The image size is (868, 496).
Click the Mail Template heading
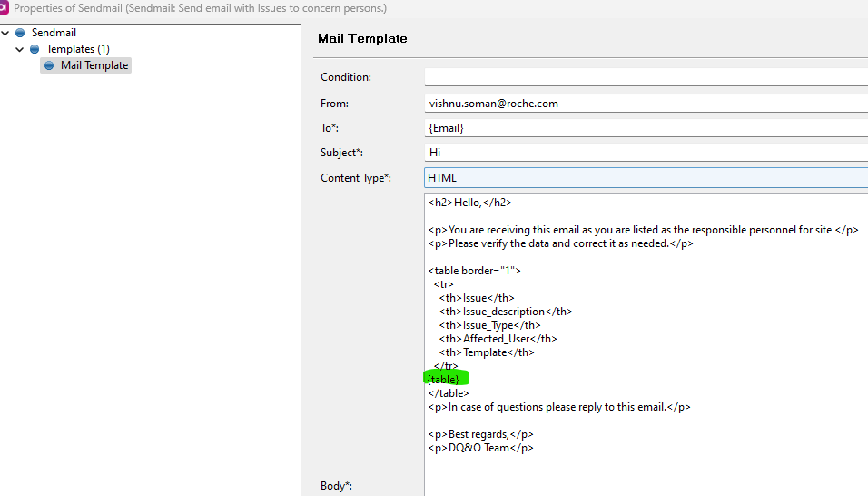(362, 39)
